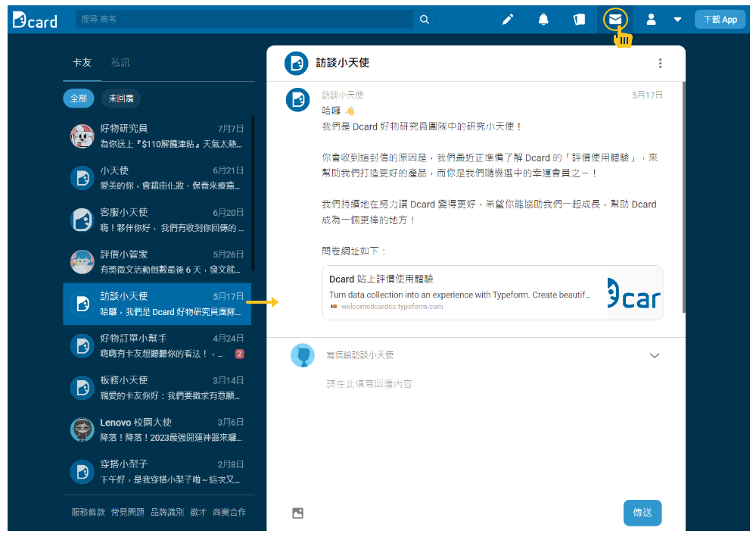Toggle the 全部 filter chip

[x=78, y=98]
